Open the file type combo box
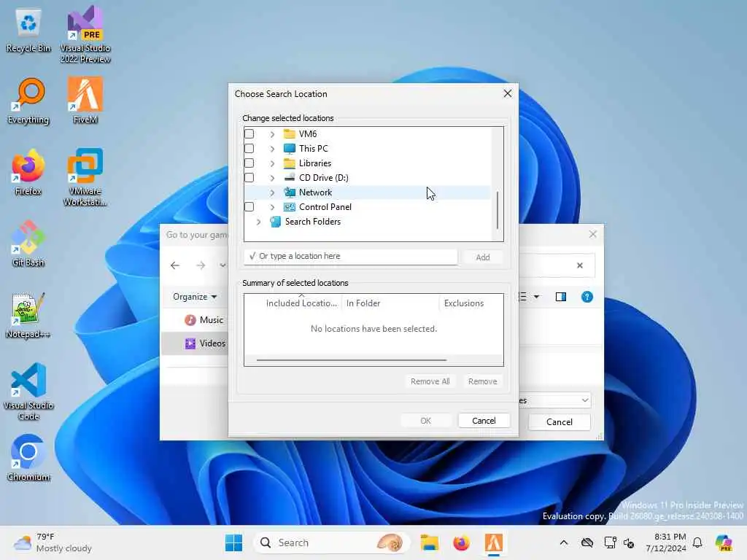 click(x=555, y=400)
